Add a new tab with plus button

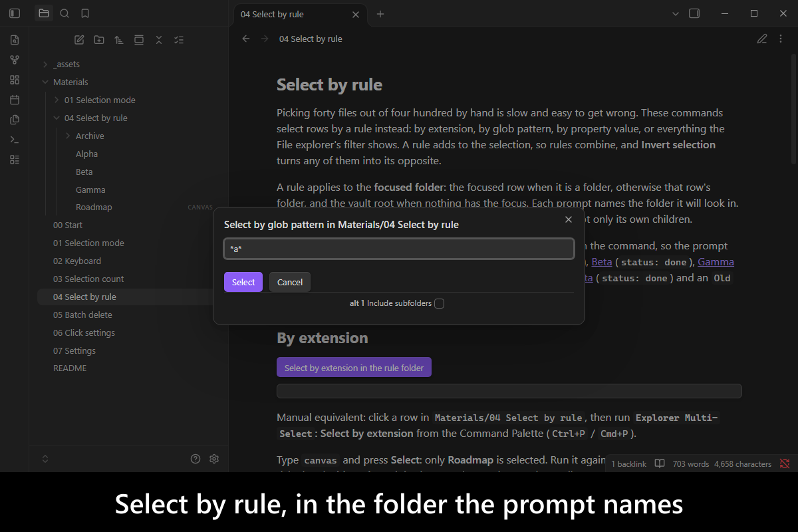point(380,14)
